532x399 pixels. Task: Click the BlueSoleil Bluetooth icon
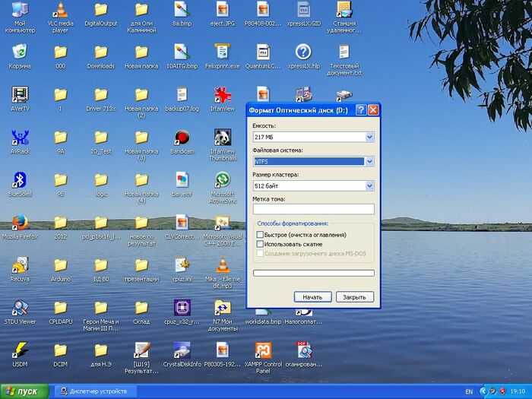[x=20, y=180]
